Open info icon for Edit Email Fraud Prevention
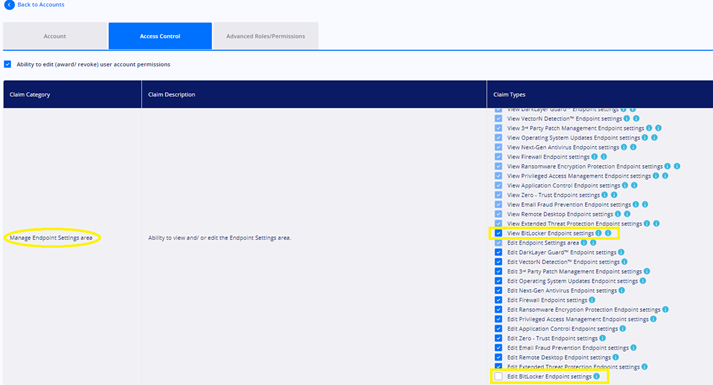This screenshot has height=385, width=713. point(633,348)
